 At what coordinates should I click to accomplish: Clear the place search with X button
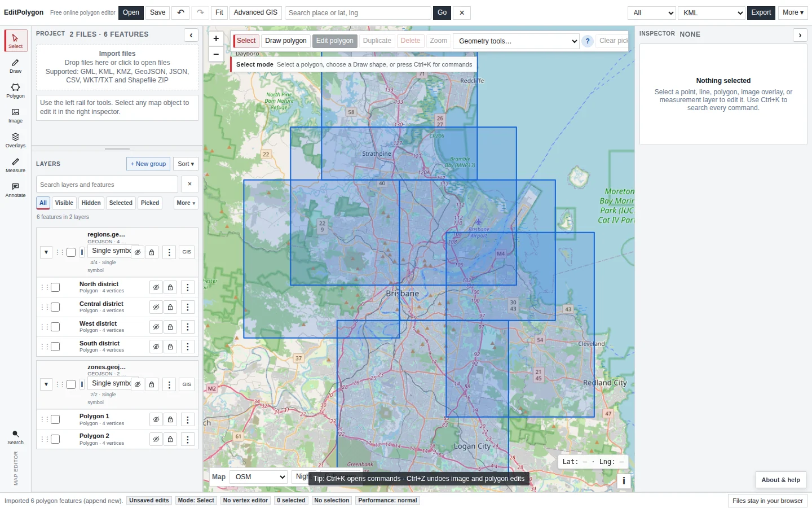[x=462, y=12]
